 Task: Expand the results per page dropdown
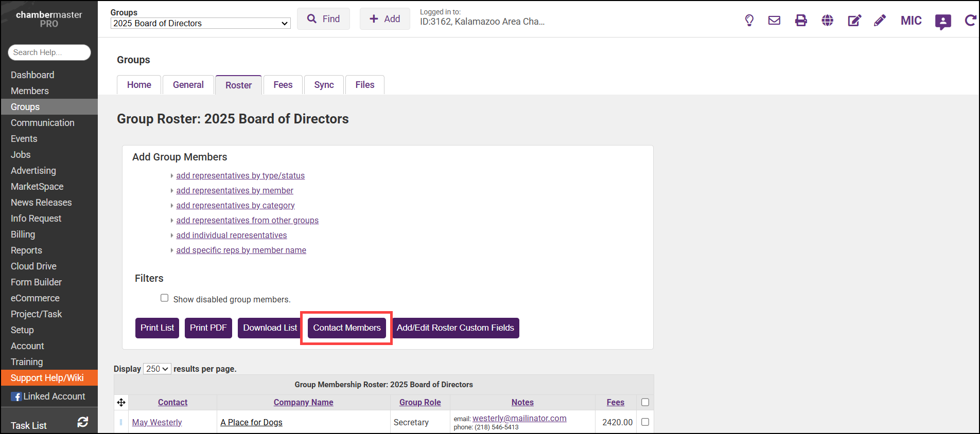coord(157,369)
